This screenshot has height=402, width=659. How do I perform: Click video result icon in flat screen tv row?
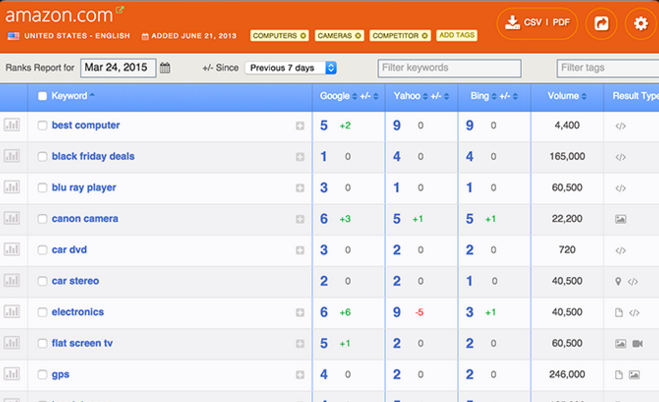click(638, 344)
